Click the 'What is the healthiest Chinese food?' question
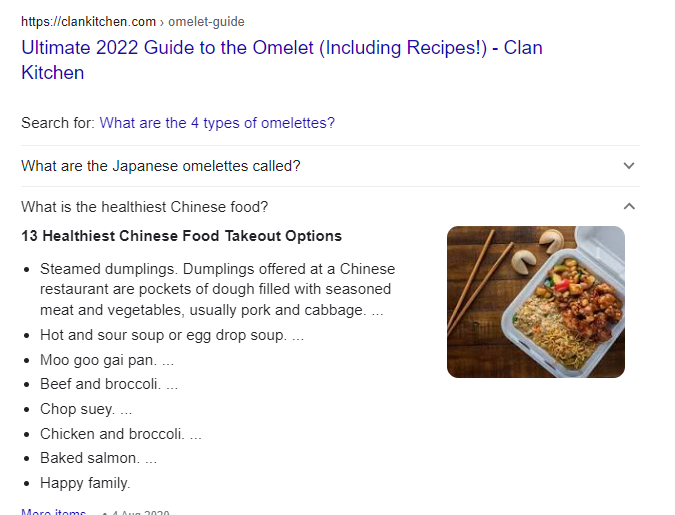The width and height of the screenshot is (675, 515). point(145,207)
